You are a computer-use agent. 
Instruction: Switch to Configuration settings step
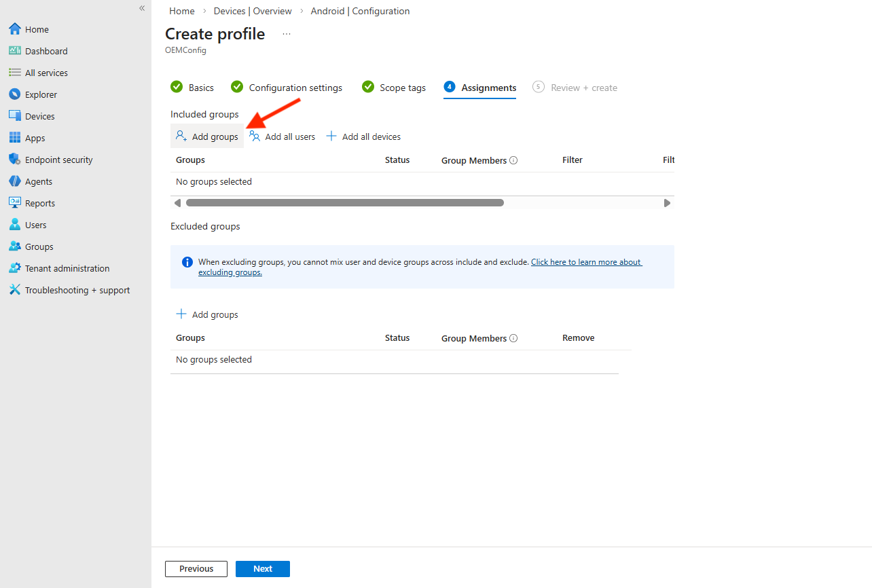287,88
